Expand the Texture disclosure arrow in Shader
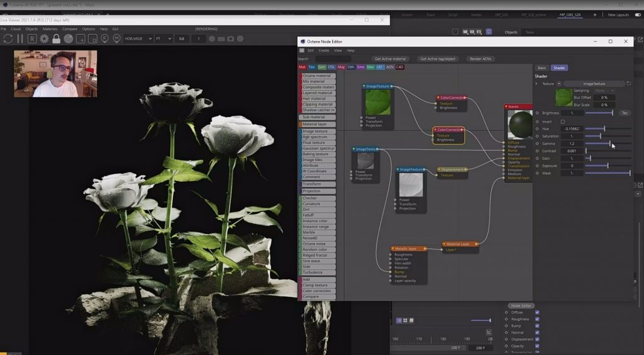This screenshot has height=355, width=644. coord(536,84)
